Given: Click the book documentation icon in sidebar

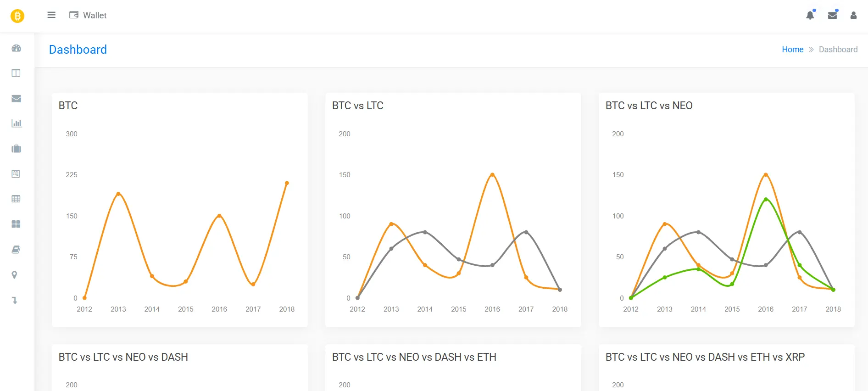Looking at the screenshot, I should (x=16, y=249).
